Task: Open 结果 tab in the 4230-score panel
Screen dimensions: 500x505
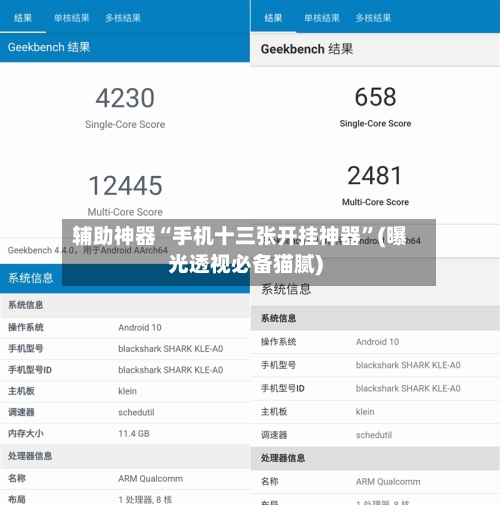Action: point(23,18)
